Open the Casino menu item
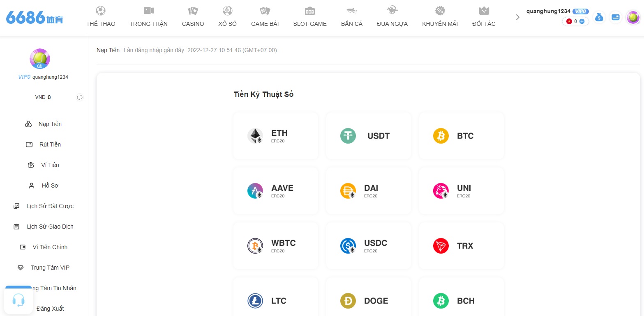644x316 pixels. pos(193,16)
